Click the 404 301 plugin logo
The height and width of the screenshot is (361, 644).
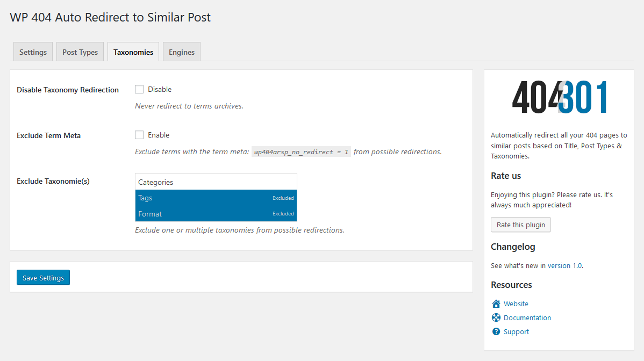(x=559, y=97)
